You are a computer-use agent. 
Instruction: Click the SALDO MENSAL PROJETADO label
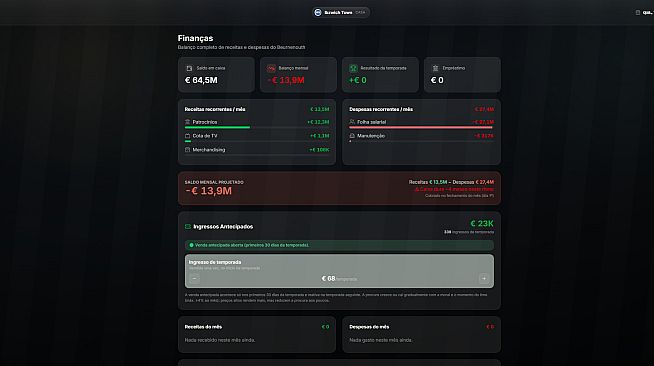coord(214,182)
